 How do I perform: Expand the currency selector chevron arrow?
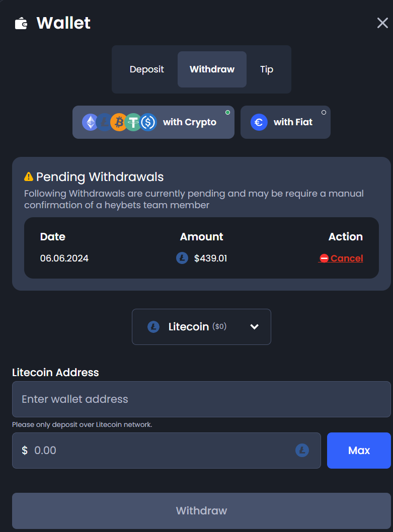pos(255,327)
